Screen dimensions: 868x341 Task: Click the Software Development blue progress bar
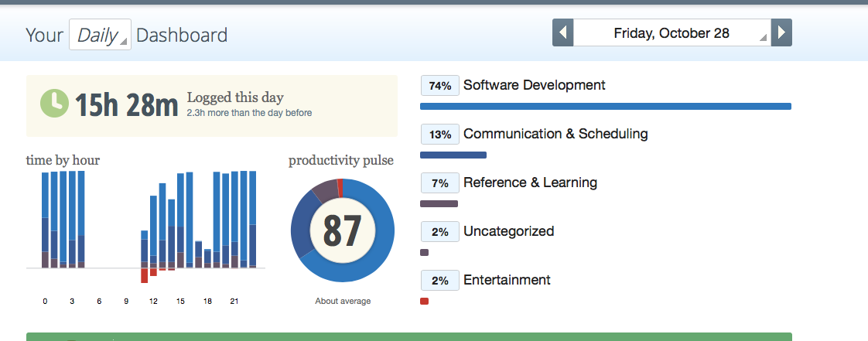tap(606, 106)
